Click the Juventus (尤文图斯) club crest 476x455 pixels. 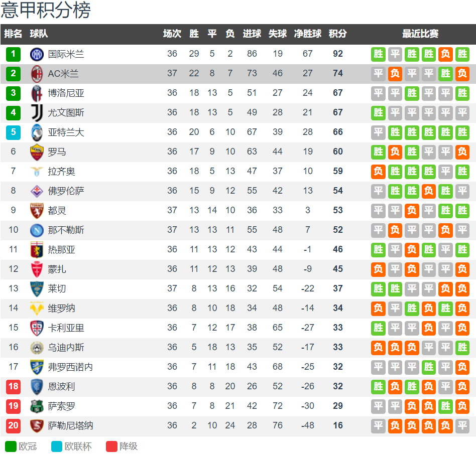(x=37, y=112)
